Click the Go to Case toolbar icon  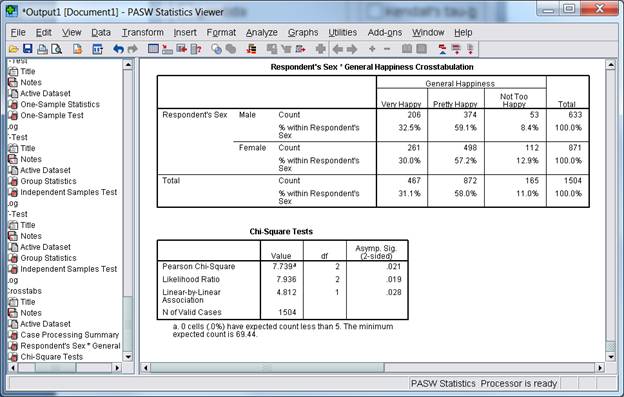pyautogui.click(x=168, y=49)
